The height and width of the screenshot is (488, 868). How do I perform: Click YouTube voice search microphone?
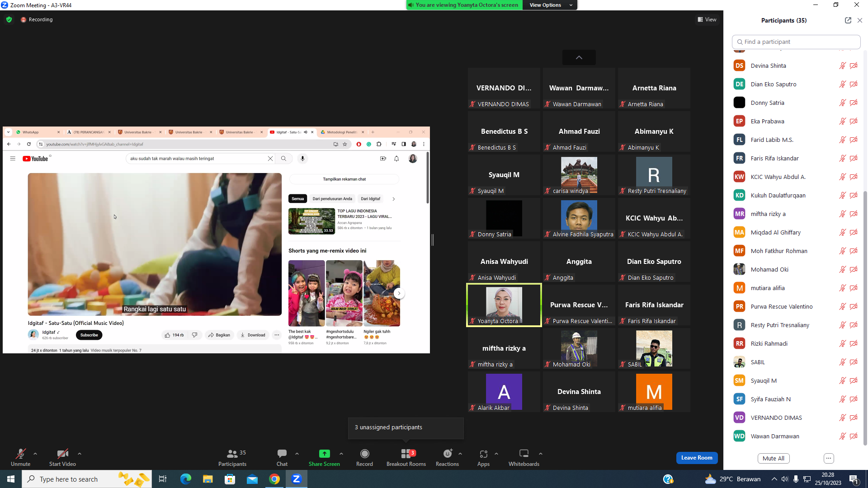tap(302, 159)
